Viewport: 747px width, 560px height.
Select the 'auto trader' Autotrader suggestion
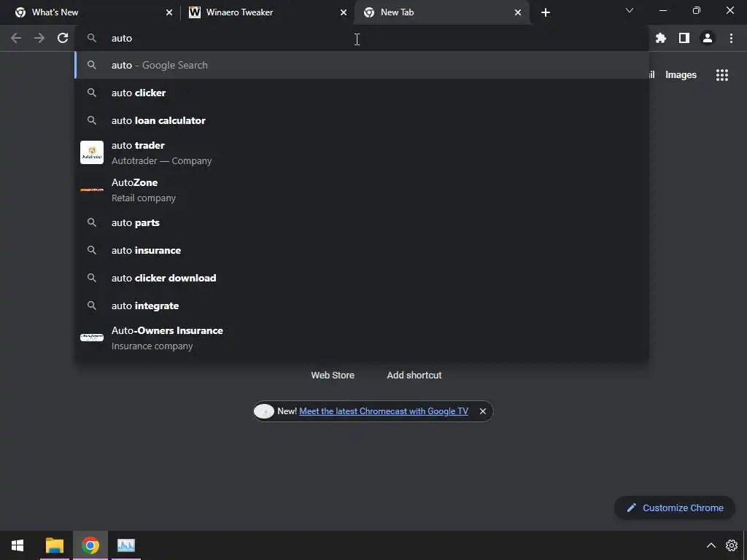pyautogui.click(x=362, y=153)
